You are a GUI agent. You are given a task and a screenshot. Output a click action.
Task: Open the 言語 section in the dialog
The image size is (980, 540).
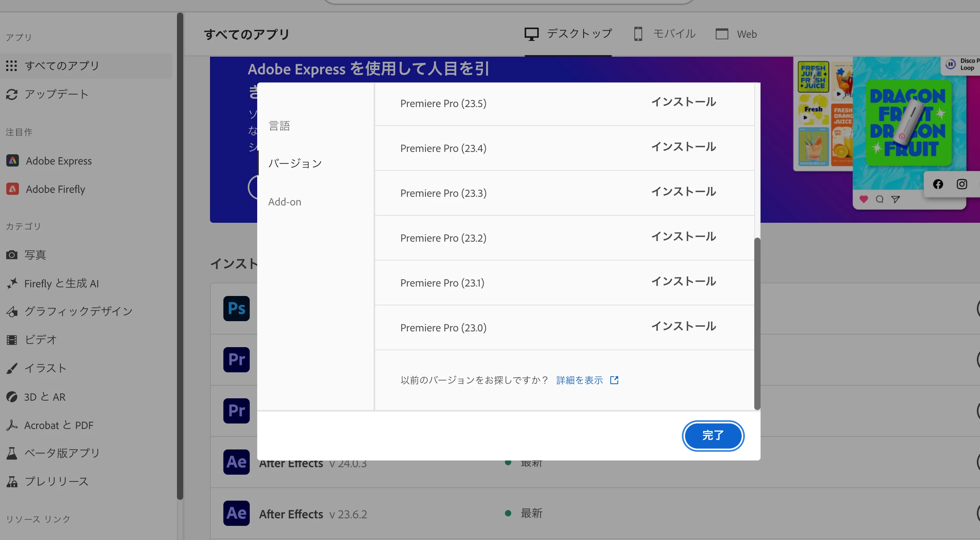(x=279, y=126)
